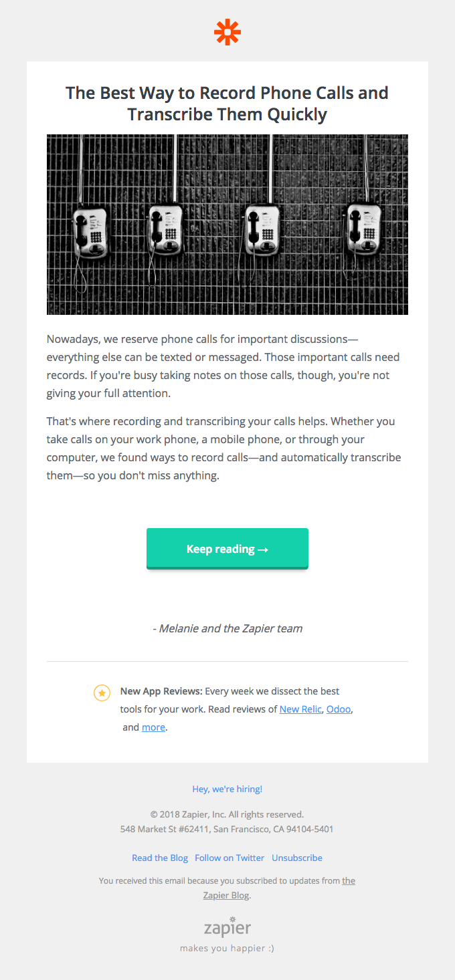Click the "Melanie and the Zapier team" signature
The width and height of the screenshot is (455, 980).
227,628
